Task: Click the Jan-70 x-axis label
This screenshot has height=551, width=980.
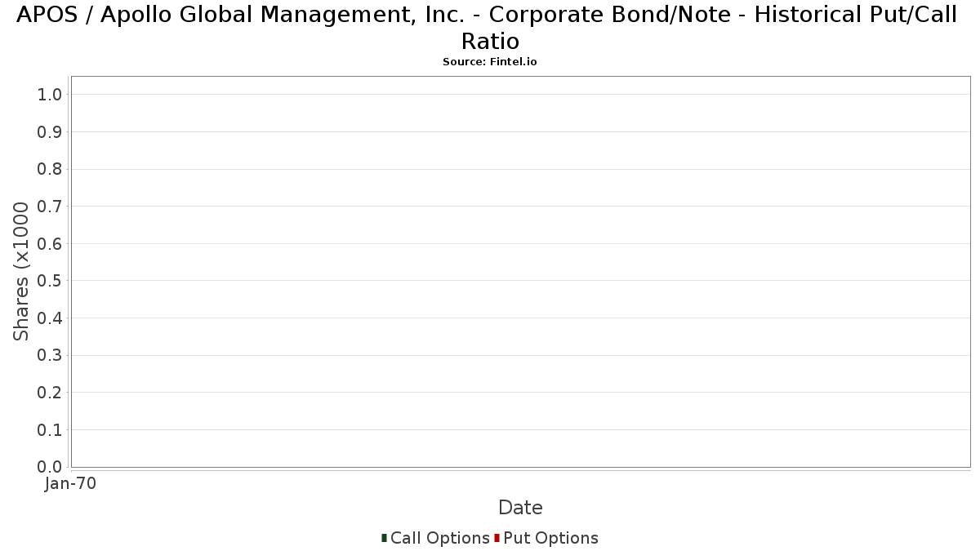Action: pos(71,483)
